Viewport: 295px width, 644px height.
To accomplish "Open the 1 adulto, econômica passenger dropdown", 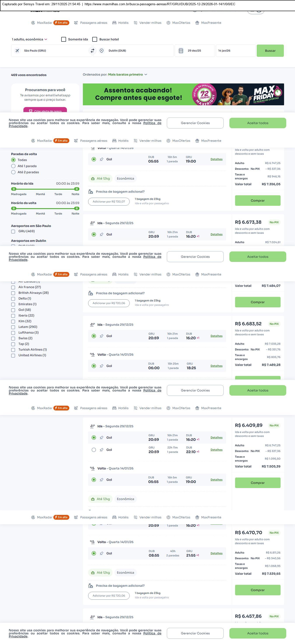I will click(x=30, y=40).
